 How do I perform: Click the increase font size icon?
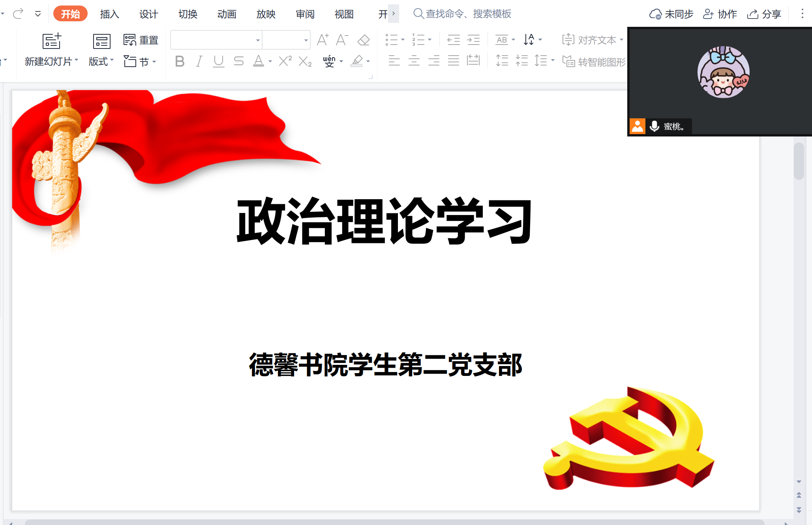coord(323,40)
